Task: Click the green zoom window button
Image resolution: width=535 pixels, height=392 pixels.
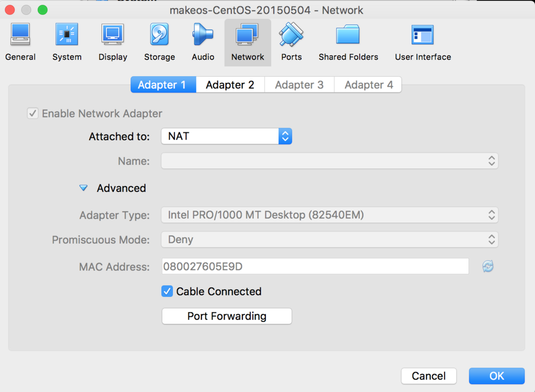Action: click(x=43, y=10)
